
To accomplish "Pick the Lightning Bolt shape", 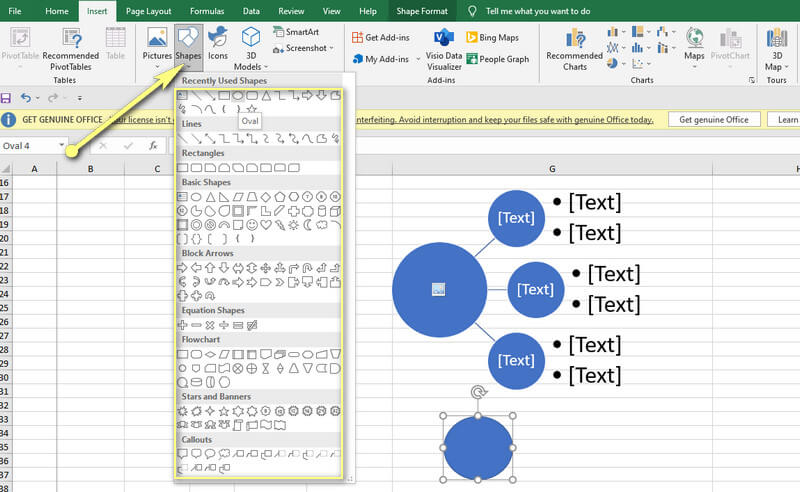I will (280, 225).
